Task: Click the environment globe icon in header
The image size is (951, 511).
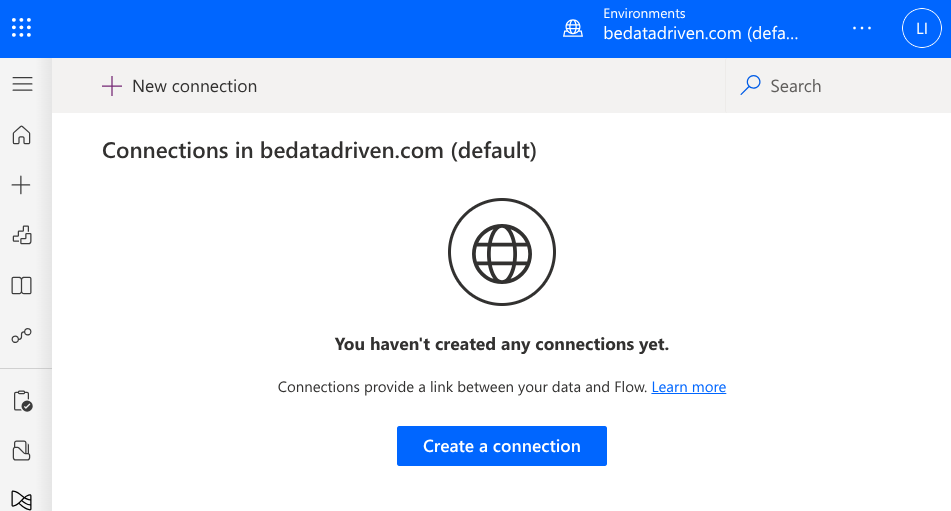Action: coord(573,28)
